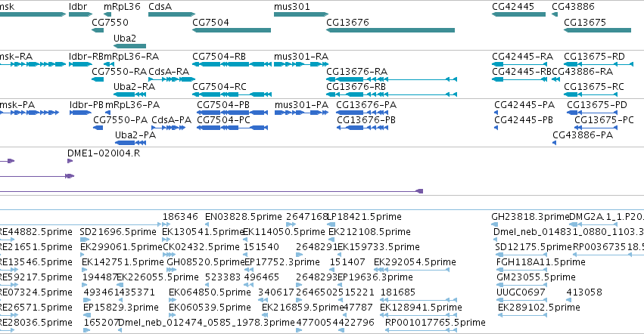The height and width of the screenshot is (334, 644).
Task: Click the mus301 gene arrow glyph
Action: tap(301, 15)
